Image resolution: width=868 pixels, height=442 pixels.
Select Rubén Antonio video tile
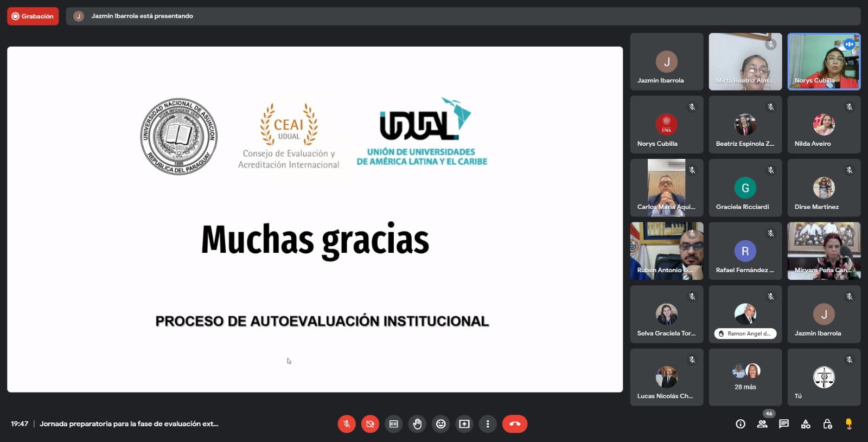[x=667, y=251]
